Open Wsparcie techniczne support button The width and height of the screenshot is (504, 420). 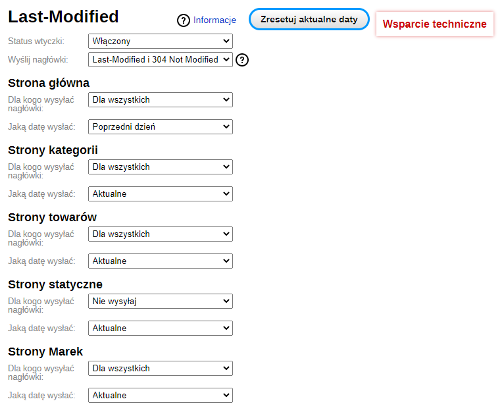434,24
